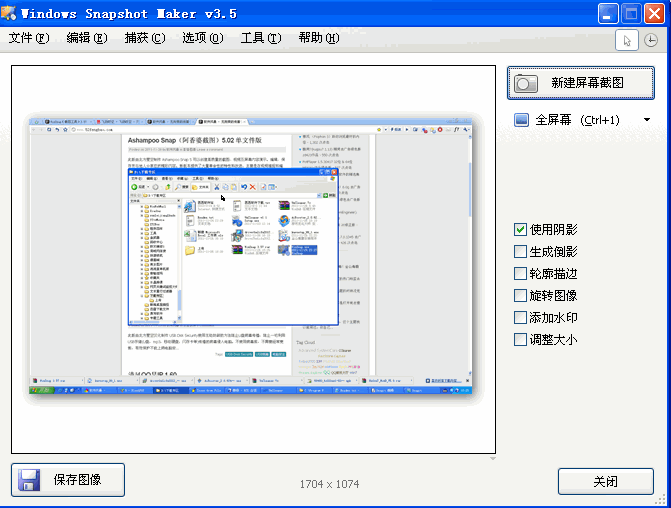The width and height of the screenshot is (671, 508).
Task: Maximize the Snapshot Maker window
Action: pos(631,14)
